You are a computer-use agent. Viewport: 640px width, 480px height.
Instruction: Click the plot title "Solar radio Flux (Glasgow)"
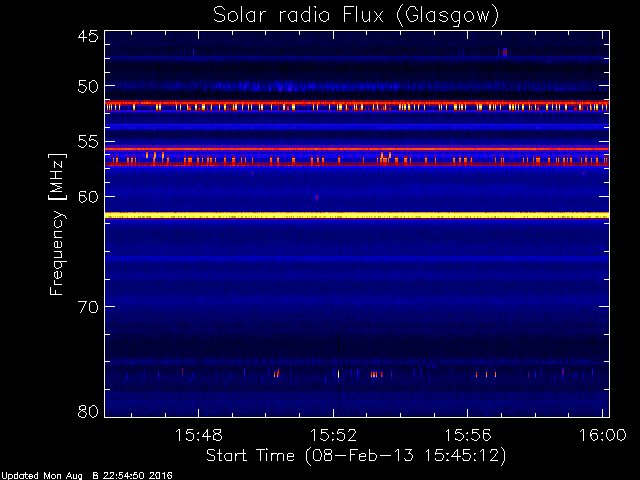[356, 16]
